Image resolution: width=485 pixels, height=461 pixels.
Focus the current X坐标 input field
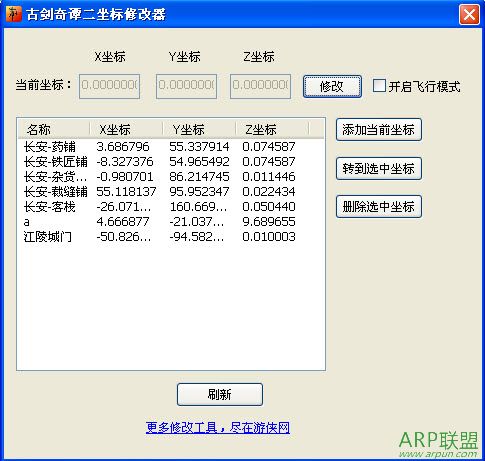109,86
